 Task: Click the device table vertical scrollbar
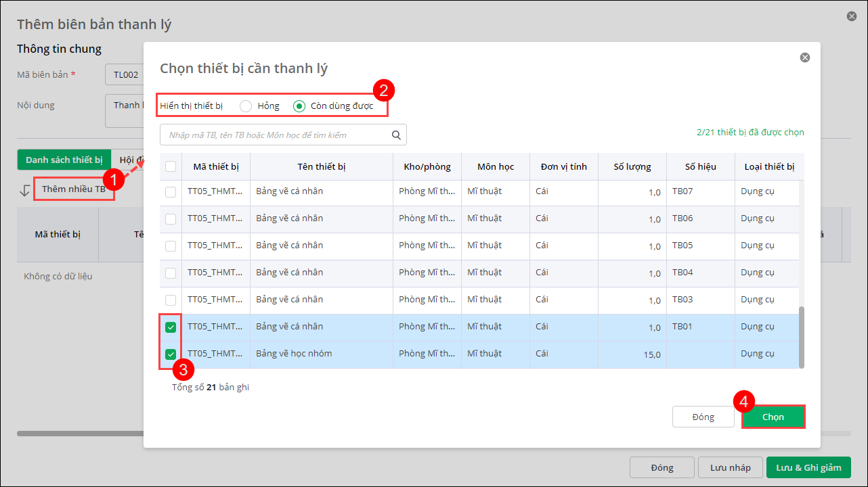(802, 338)
